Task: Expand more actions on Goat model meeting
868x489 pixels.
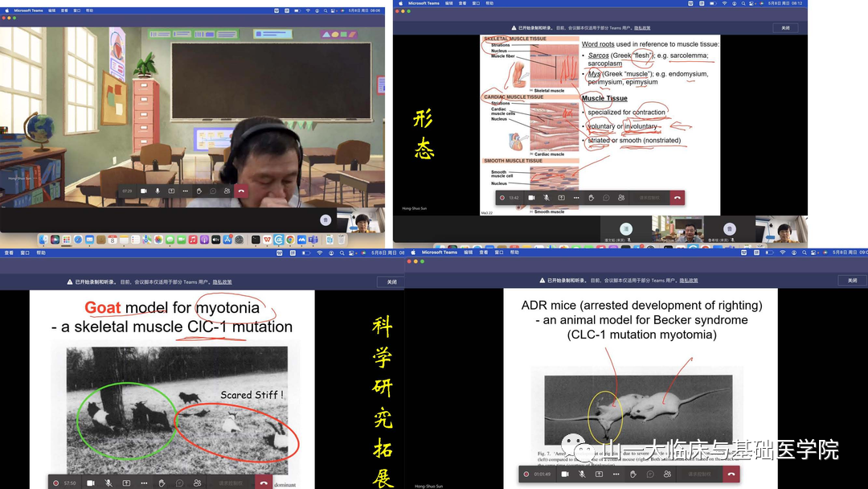Action: [144, 483]
